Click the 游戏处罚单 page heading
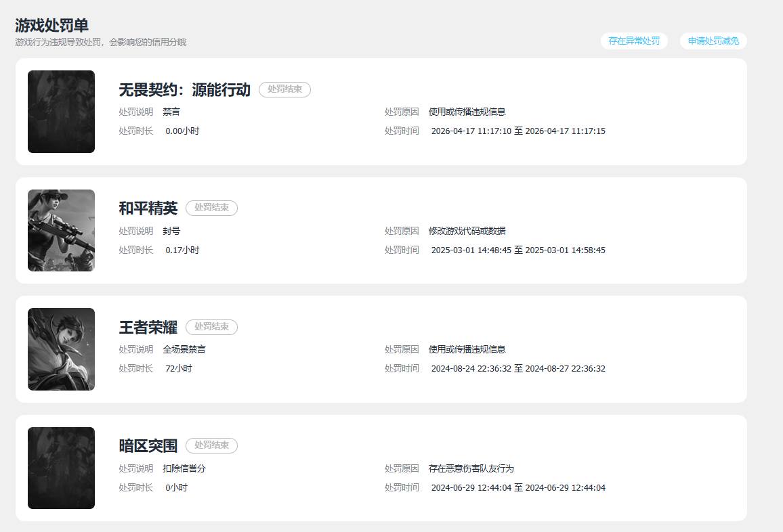Screen dimensions: 783x532 click(x=52, y=25)
